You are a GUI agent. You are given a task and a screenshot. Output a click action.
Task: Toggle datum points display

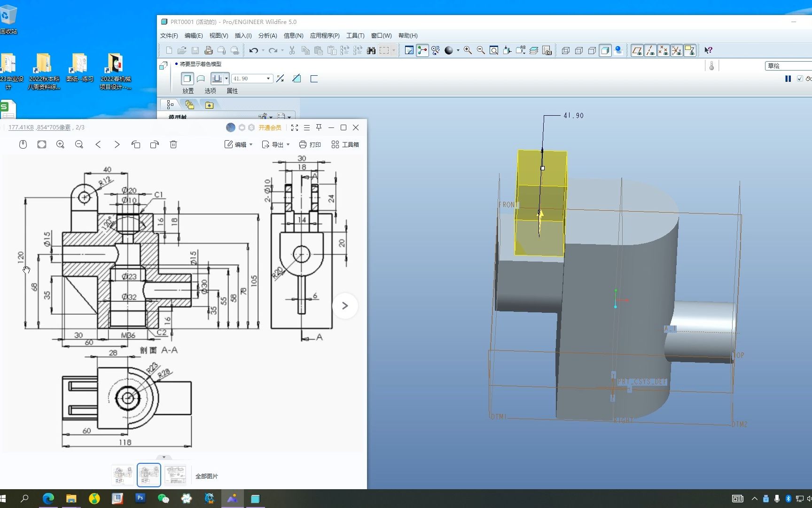(664, 50)
